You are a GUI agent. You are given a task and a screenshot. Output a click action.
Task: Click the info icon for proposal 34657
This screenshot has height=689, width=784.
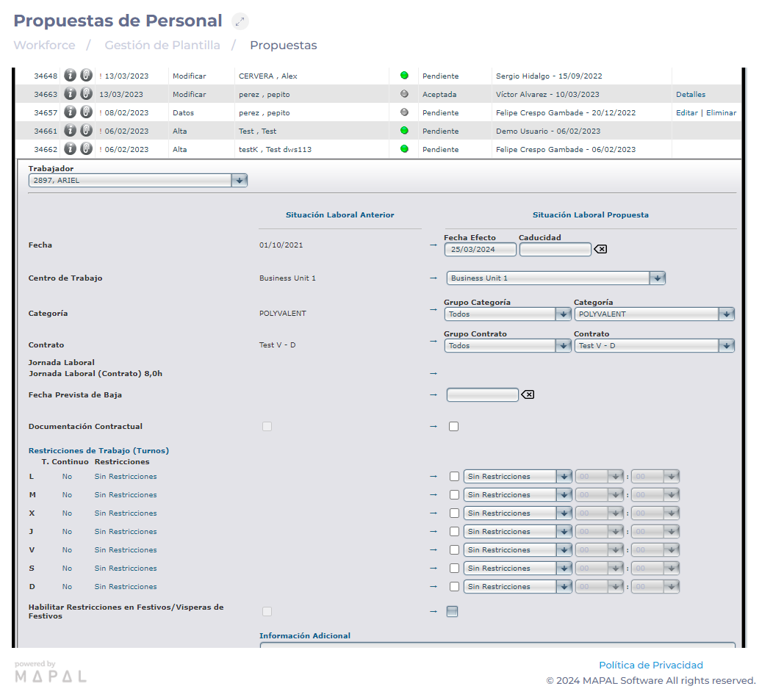pyautogui.click(x=71, y=112)
